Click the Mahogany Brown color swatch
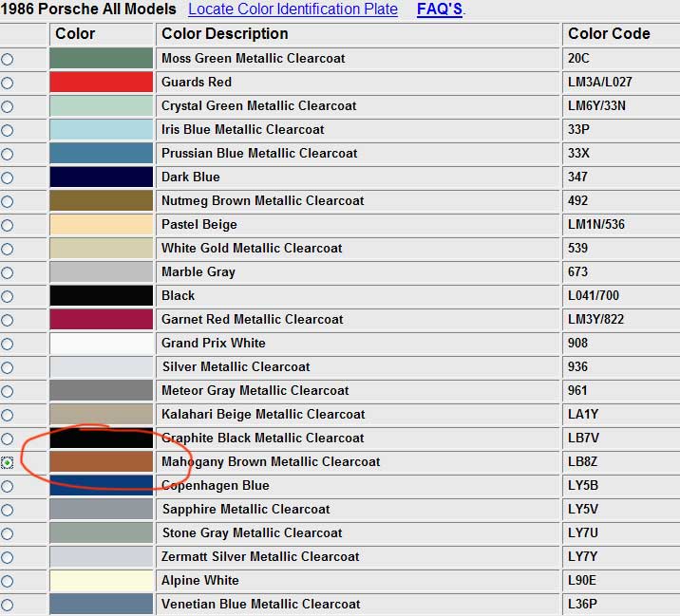The height and width of the screenshot is (616, 680). coord(102,461)
